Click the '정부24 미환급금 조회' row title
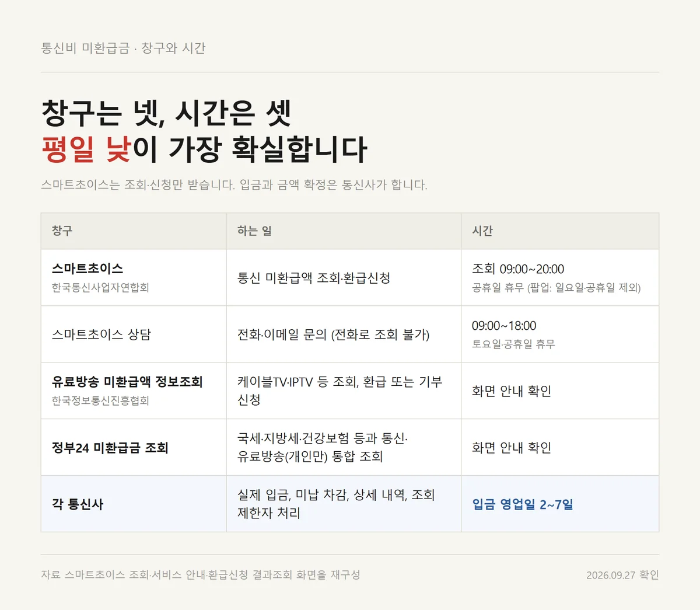 click(x=110, y=448)
